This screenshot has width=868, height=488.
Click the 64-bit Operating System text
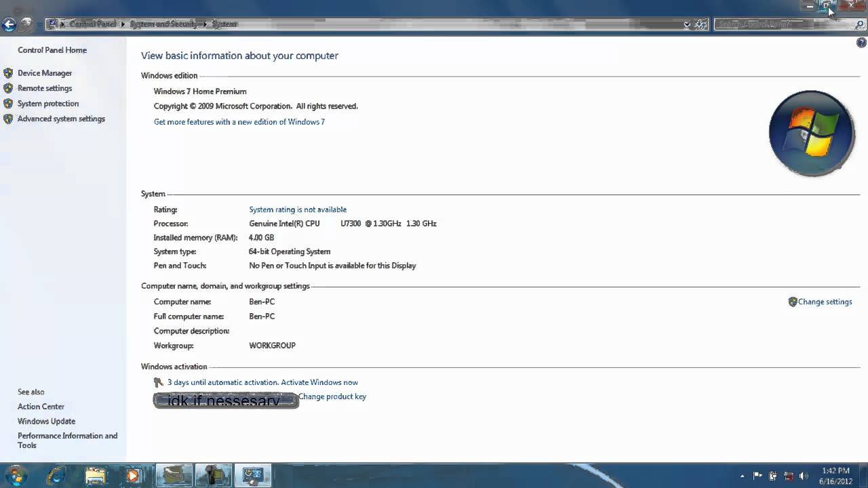[290, 251]
